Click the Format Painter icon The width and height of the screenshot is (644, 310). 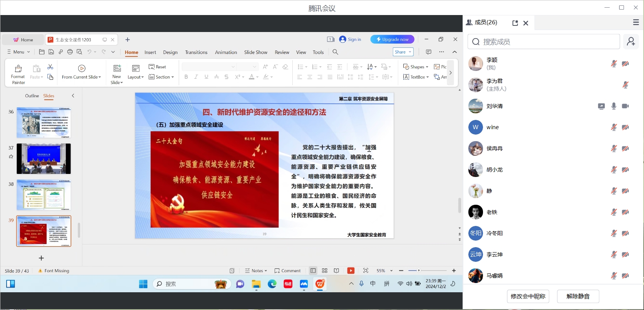pos(18,69)
